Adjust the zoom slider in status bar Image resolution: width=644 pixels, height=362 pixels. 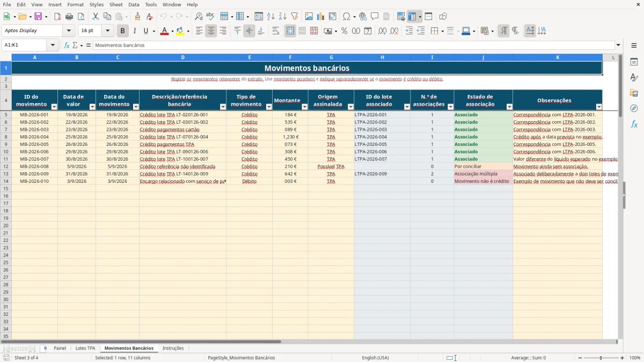601,358
